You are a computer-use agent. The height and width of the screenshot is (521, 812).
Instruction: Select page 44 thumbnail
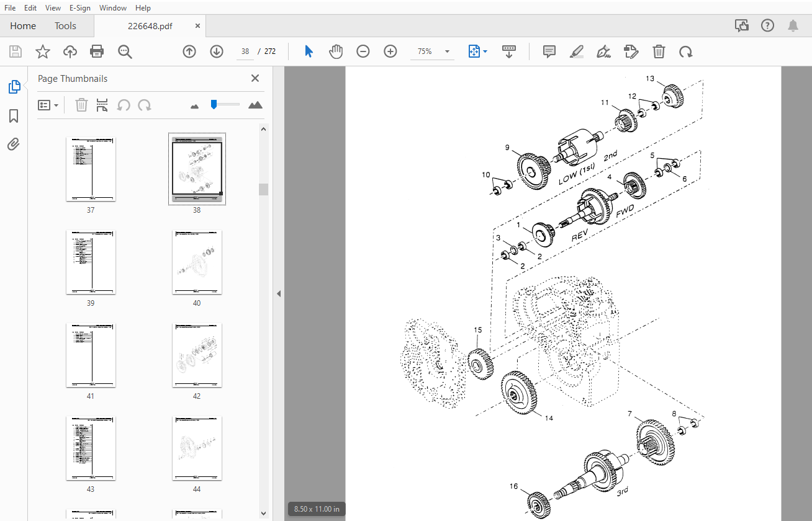tap(197, 448)
